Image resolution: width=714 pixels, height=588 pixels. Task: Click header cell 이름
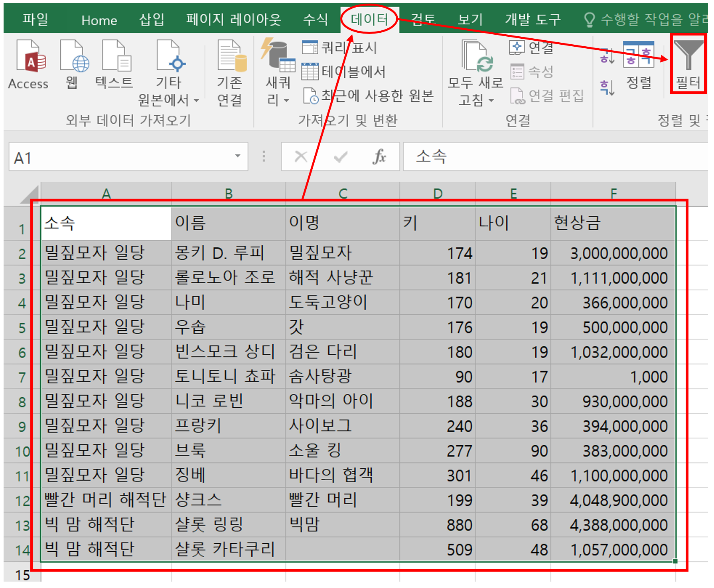229,223
